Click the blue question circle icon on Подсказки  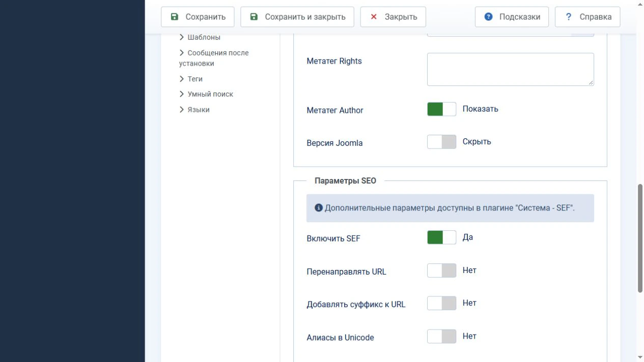(x=489, y=17)
